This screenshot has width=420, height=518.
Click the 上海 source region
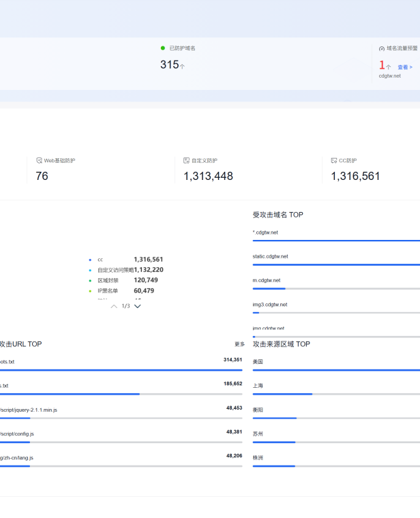[x=258, y=386]
